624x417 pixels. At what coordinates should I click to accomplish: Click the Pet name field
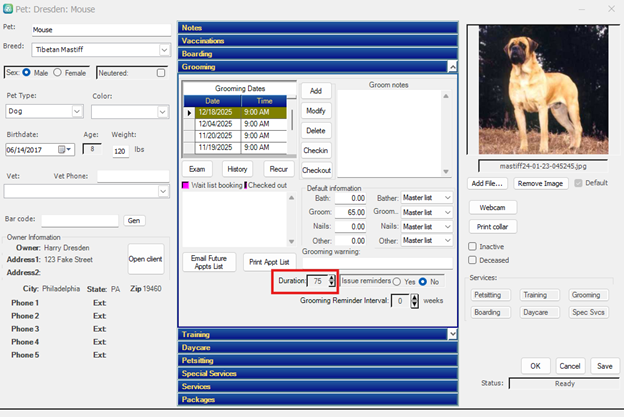[101, 30]
